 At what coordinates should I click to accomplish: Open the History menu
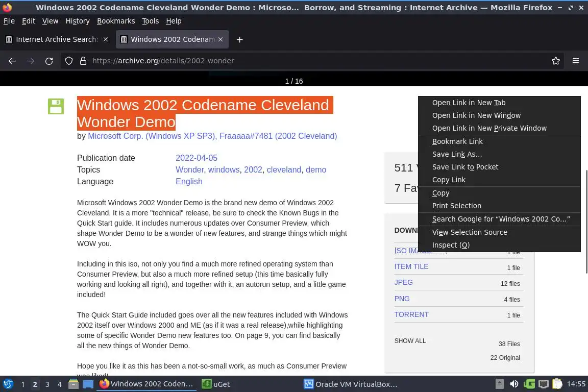78,21
